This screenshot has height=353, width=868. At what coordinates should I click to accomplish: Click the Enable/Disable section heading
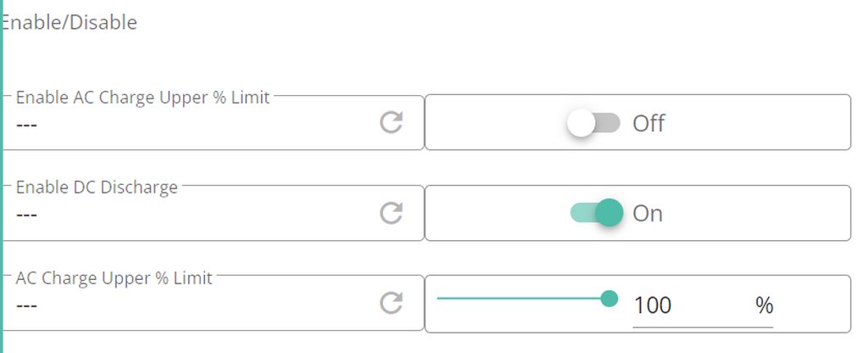coord(70,23)
